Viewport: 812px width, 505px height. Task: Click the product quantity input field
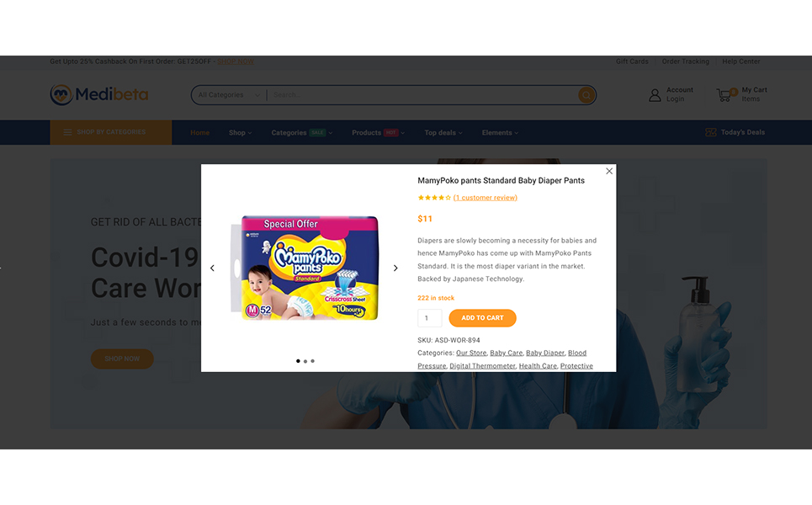click(430, 318)
